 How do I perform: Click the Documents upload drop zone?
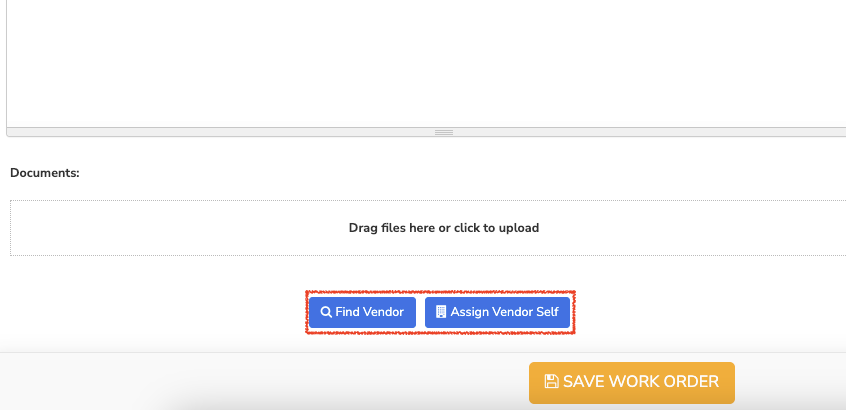428,228
